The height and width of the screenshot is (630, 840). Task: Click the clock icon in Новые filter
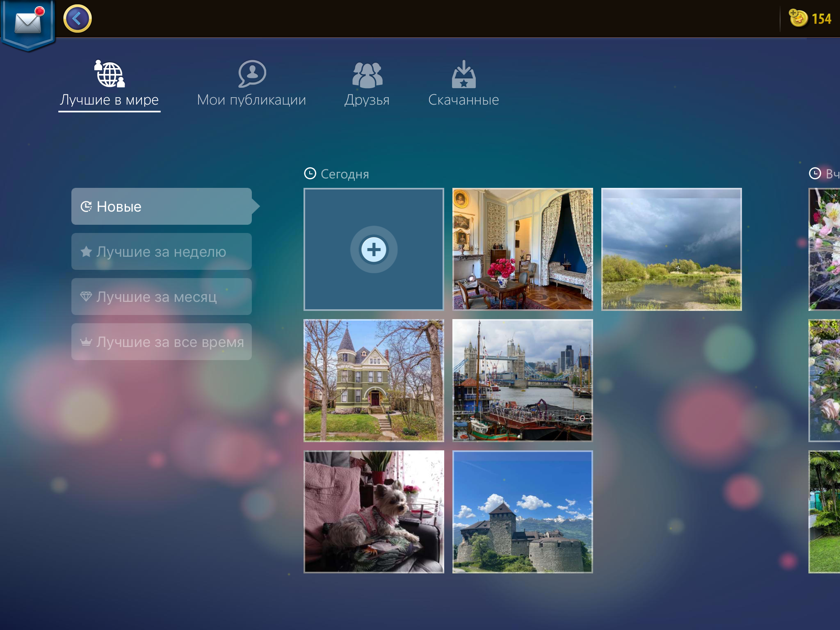86,206
